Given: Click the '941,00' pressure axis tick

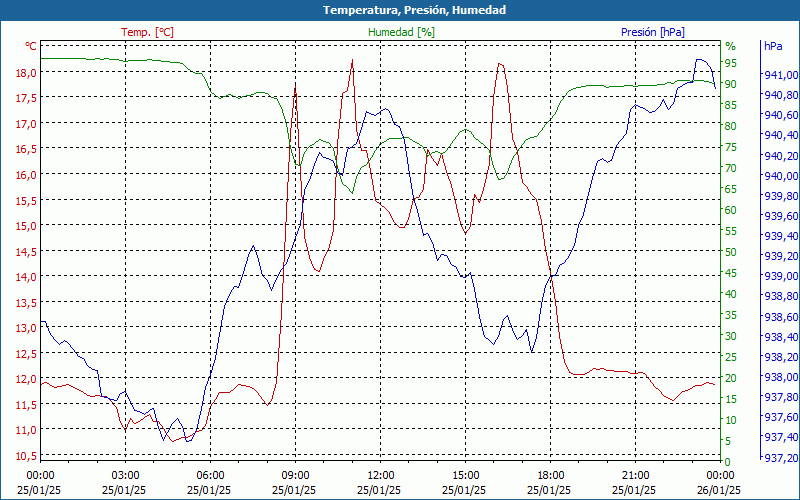Looking at the screenshot, I should (x=781, y=75).
